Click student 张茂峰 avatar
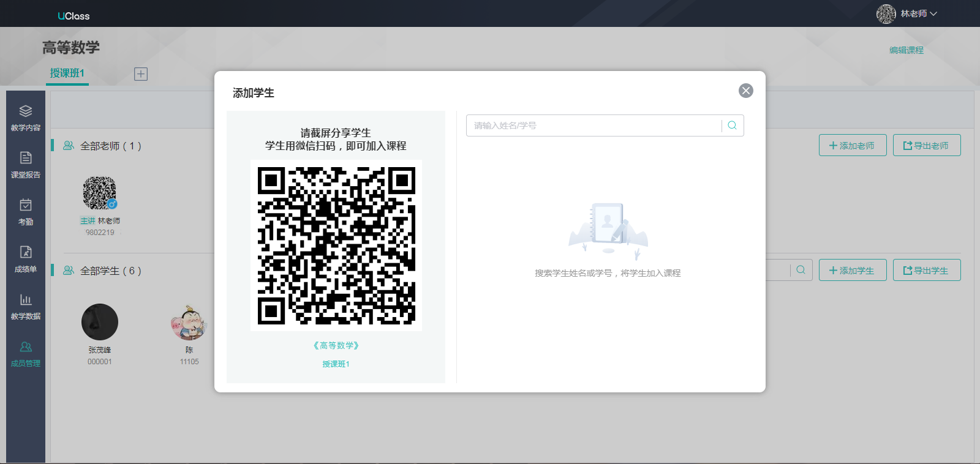Screen dimensions: 980x464 pyautogui.click(x=100, y=322)
